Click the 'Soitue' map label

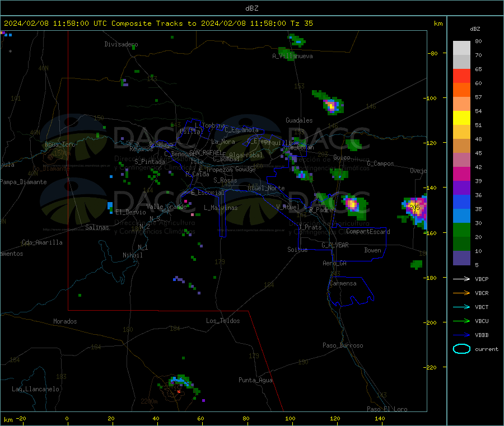(x=297, y=250)
